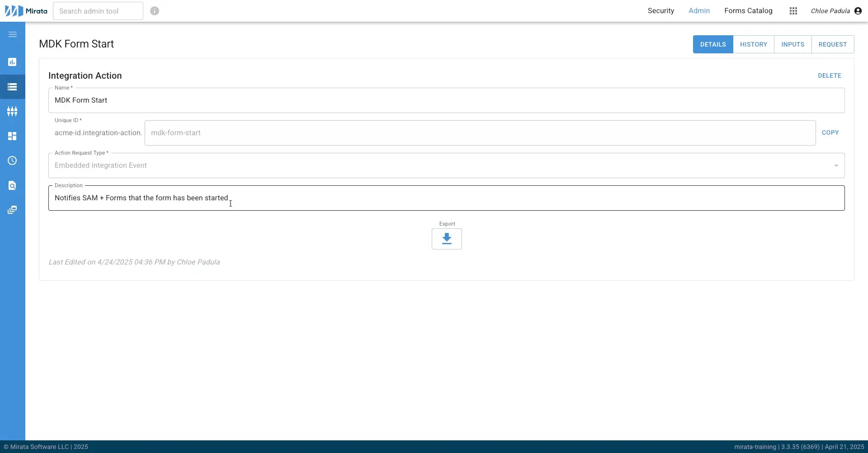Navigate to Forms Catalog
This screenshot has width=868, height=453.
748,10
